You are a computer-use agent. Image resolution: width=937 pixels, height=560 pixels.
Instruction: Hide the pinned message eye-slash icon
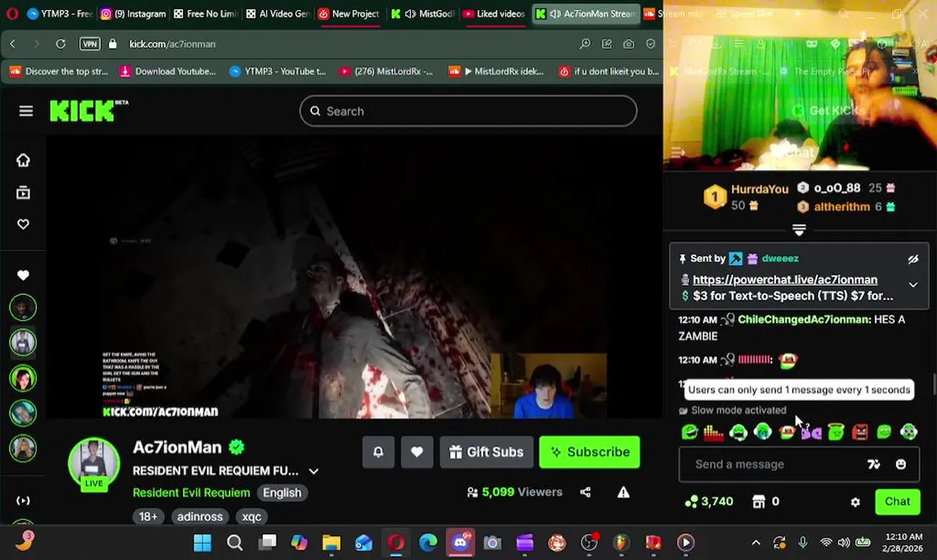(913, 259)
